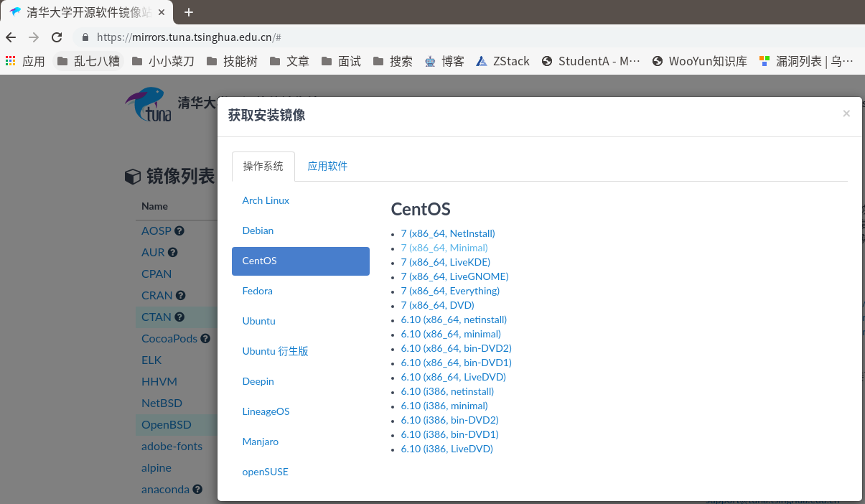Open the CPAN mirror link
The width and height of the screenshot is (865, 504).
click(156, 274)
